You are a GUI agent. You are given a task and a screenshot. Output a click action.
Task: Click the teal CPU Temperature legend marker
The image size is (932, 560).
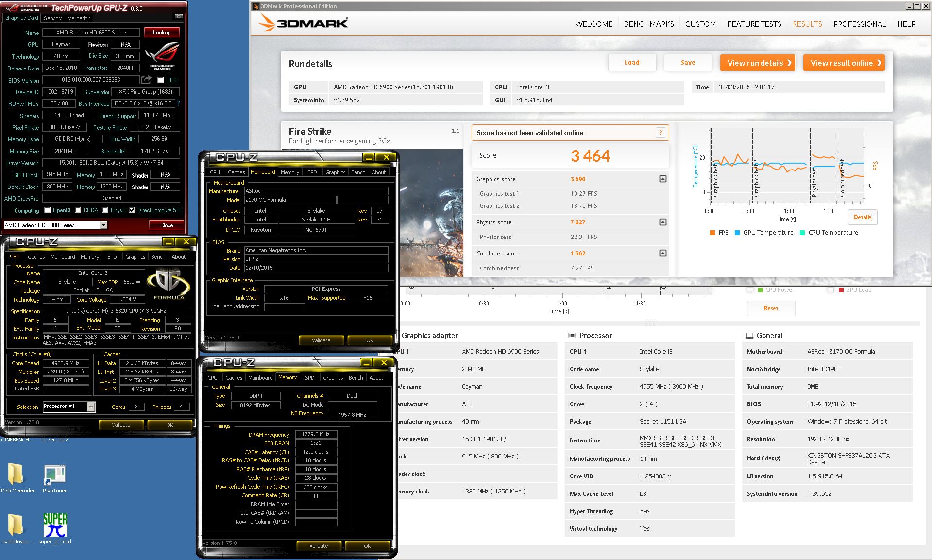802,233
